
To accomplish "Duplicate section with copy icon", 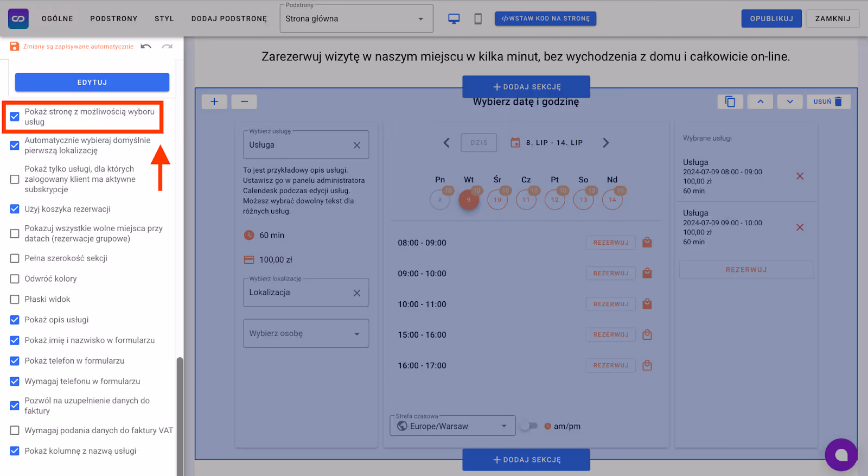I will [730, 101].
